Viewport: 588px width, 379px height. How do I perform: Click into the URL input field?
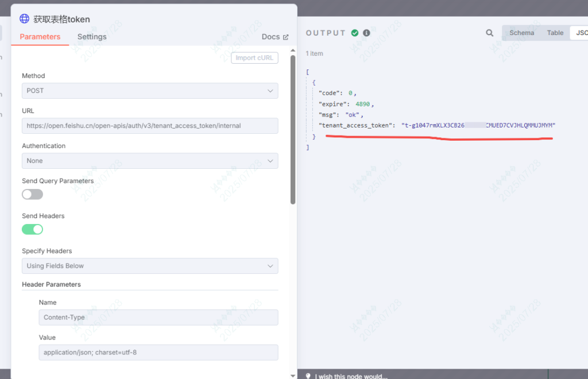150,126
